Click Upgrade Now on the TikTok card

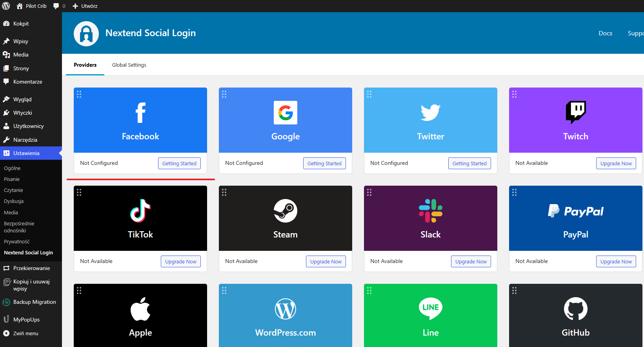[x=181, y=261]
